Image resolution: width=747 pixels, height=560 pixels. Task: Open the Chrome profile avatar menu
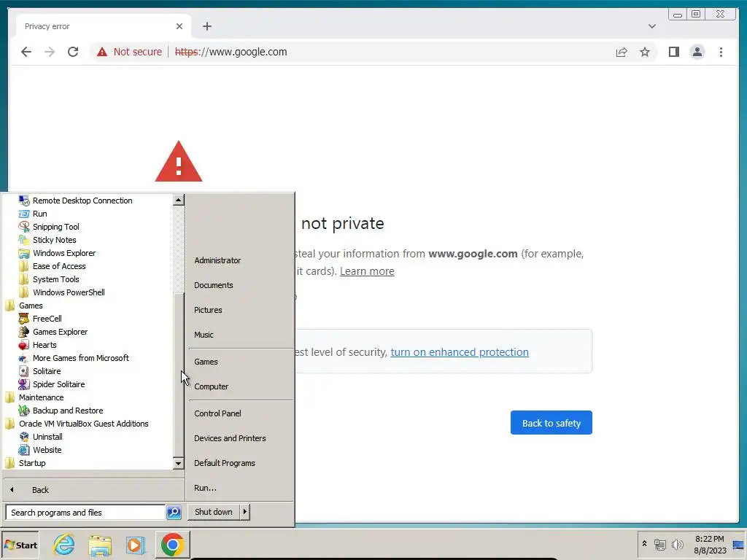tap(697, 52)
